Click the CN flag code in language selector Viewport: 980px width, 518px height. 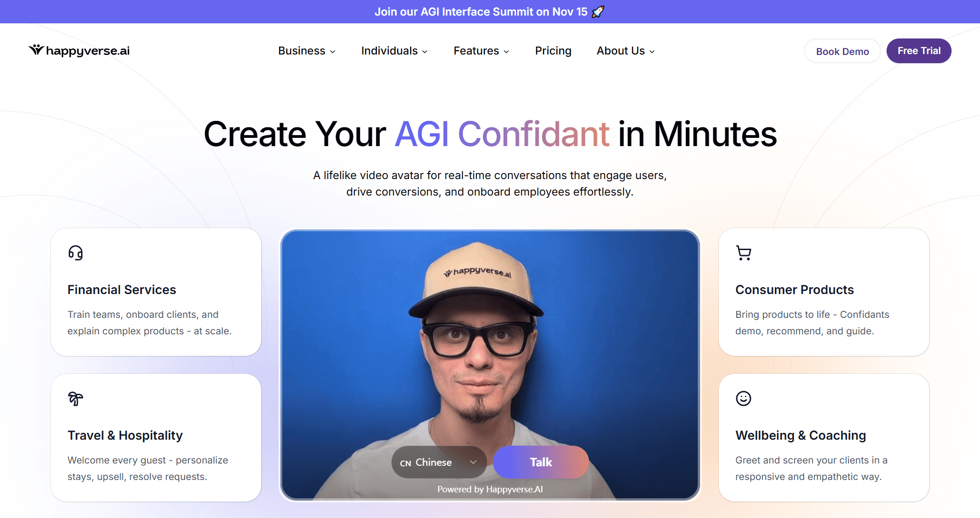point(405,463)
